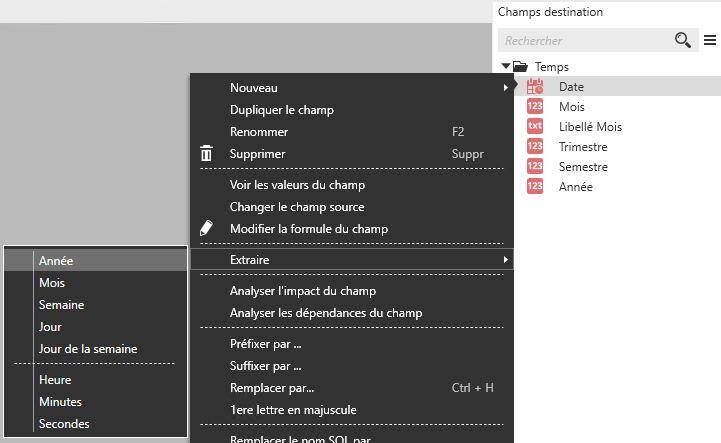Click the pencil icon for Modifier la formule
The width and height of the screenshot is (721, 443).
(207, 228)
